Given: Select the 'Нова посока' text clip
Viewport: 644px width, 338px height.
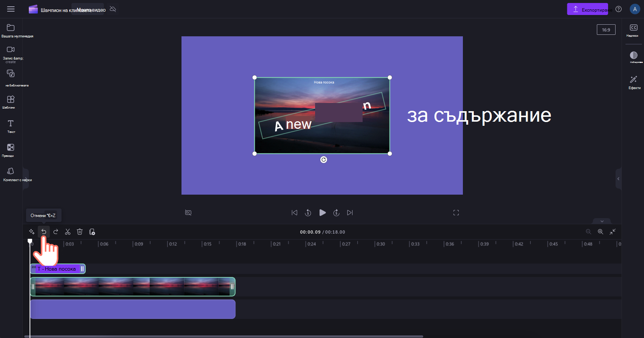Looking at the screenshot, I should click(58, 269).
